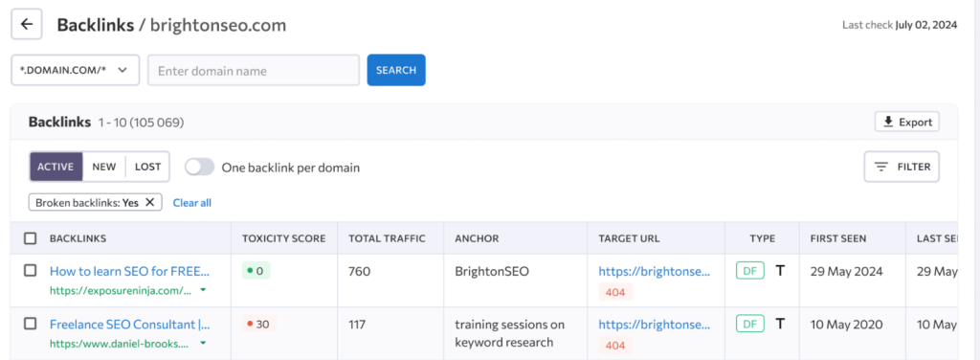Open target URL in BrightonSEO anchor row
This screenshot has height=360, width=980.
655,271
